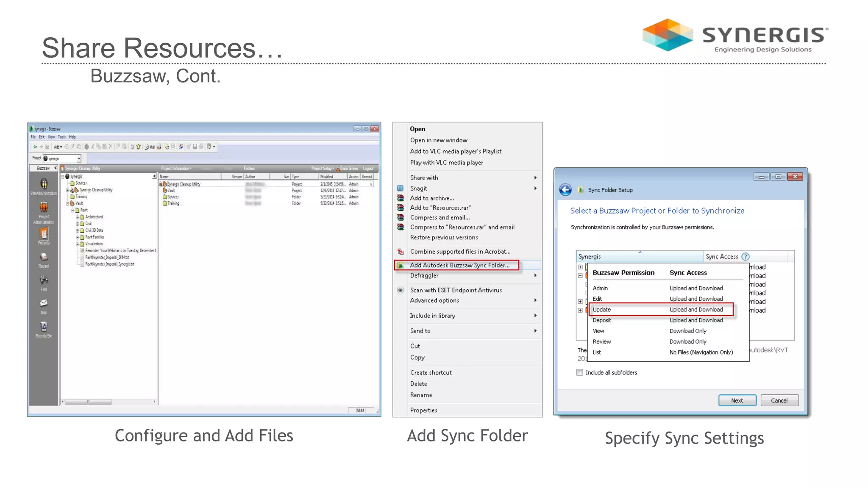Collapse the Buzzsaw sidebar panel arrow

click(x=56, y=168)
